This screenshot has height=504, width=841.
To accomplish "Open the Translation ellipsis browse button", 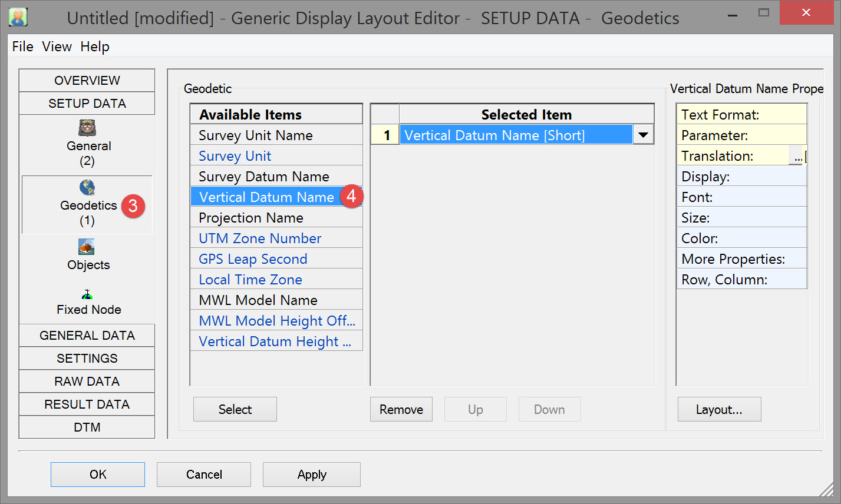I will coord(797,157).
